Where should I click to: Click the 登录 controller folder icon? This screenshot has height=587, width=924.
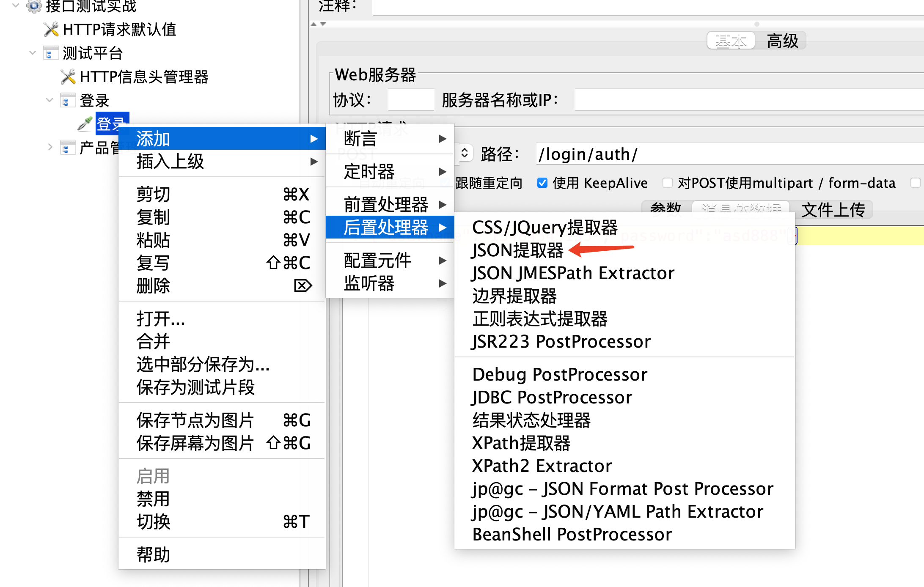[x=68, y=101]
